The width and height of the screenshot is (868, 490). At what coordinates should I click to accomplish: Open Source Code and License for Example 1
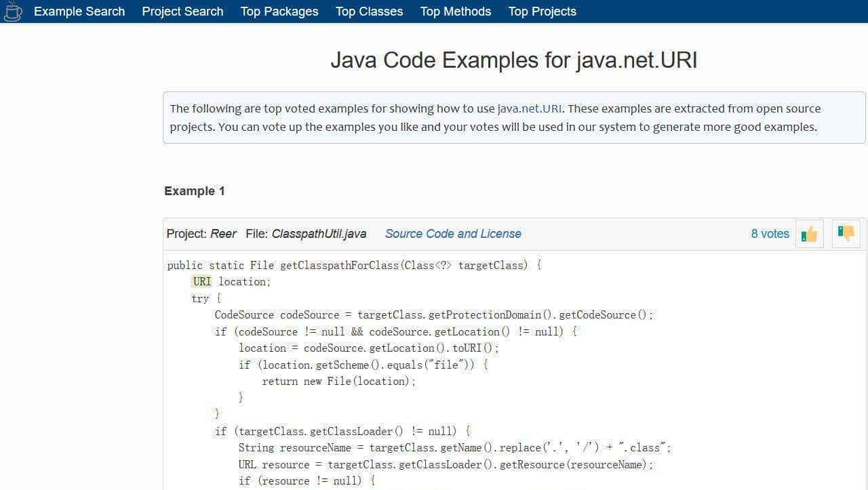tap(453, 233)
